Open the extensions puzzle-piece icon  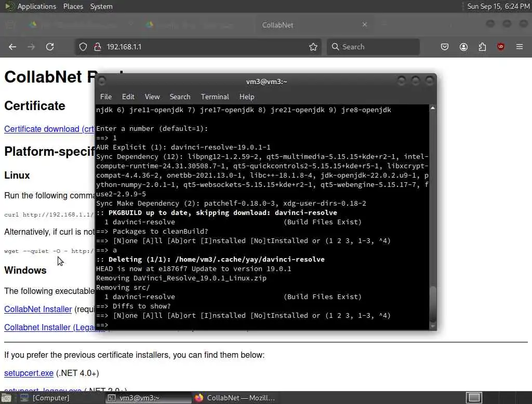click(482, 47)
